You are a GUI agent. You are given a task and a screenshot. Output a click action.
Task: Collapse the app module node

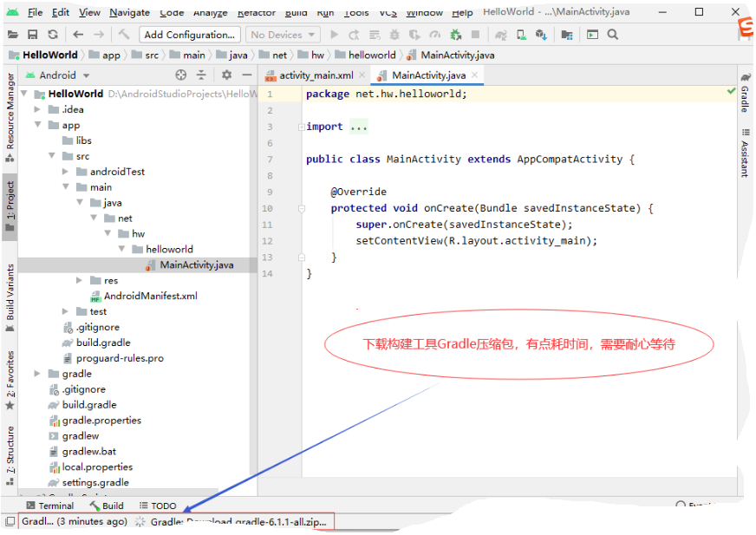click(x=37, y=125)
